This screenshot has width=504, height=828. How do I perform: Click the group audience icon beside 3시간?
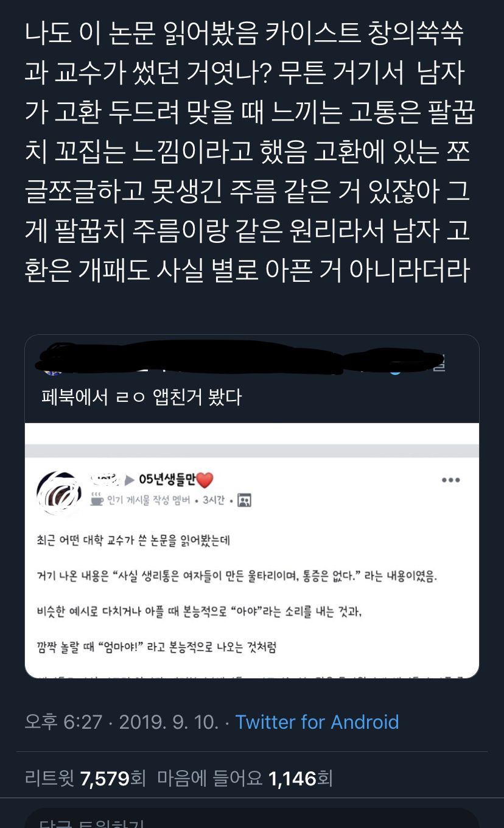coord(244,500)
